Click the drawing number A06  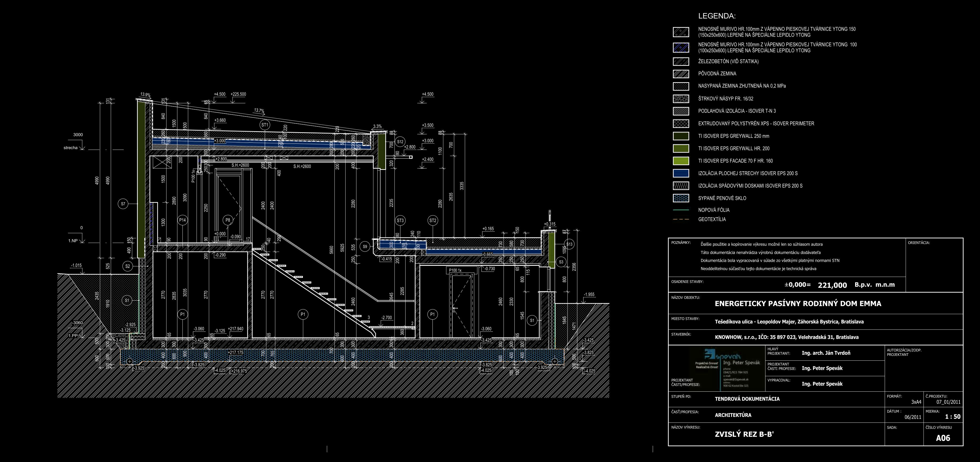point(943,438)
